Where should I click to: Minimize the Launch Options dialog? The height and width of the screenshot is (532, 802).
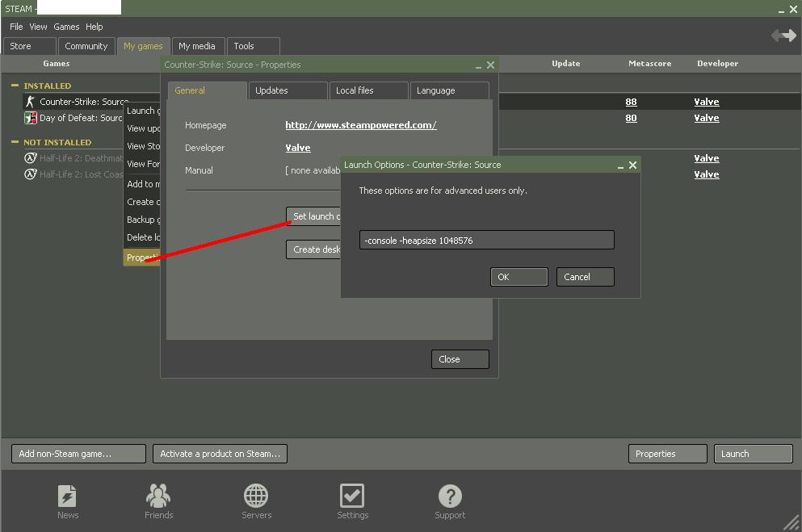point(620,166)
